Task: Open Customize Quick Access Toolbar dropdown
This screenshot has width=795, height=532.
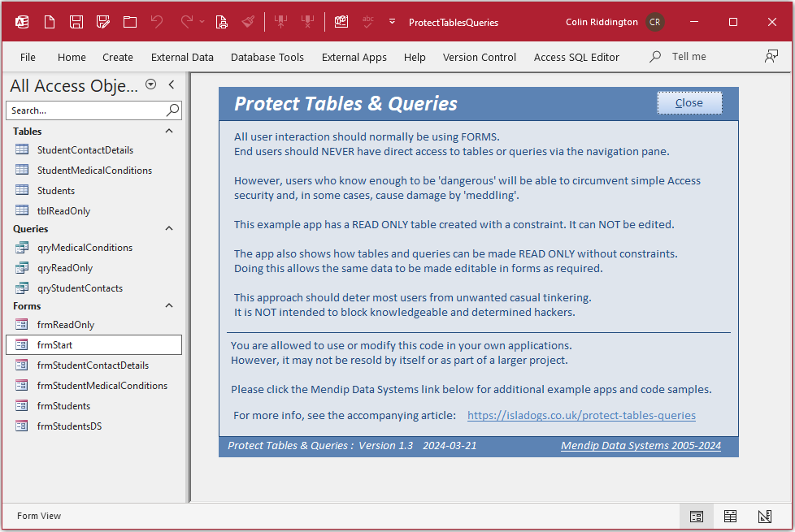Action: pos(392,22)
